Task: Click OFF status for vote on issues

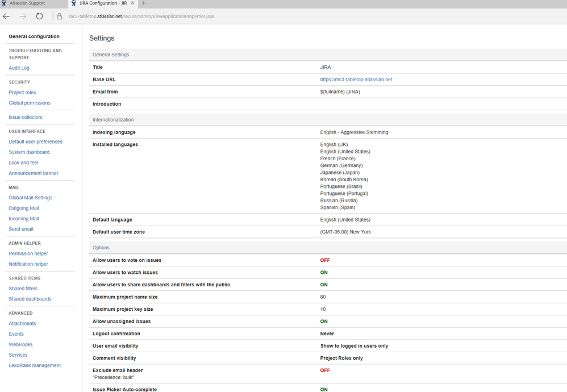Action: [325, 260]
